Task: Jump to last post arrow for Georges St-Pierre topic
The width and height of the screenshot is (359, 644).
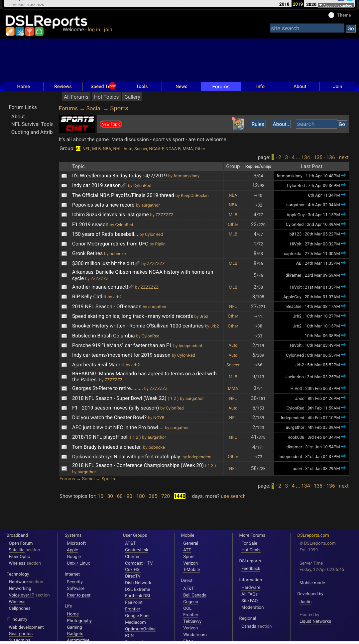Action: pyautogui.click(x=344, y=388)
